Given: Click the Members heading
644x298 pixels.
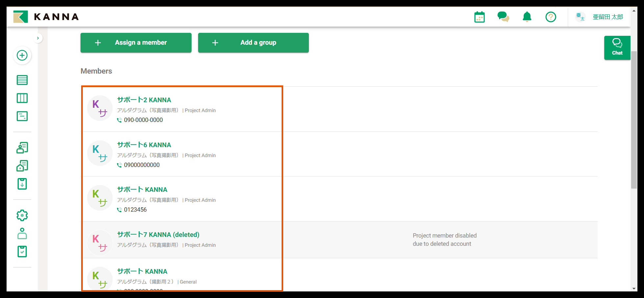Looking at the screenshot, I should point(96,71).
